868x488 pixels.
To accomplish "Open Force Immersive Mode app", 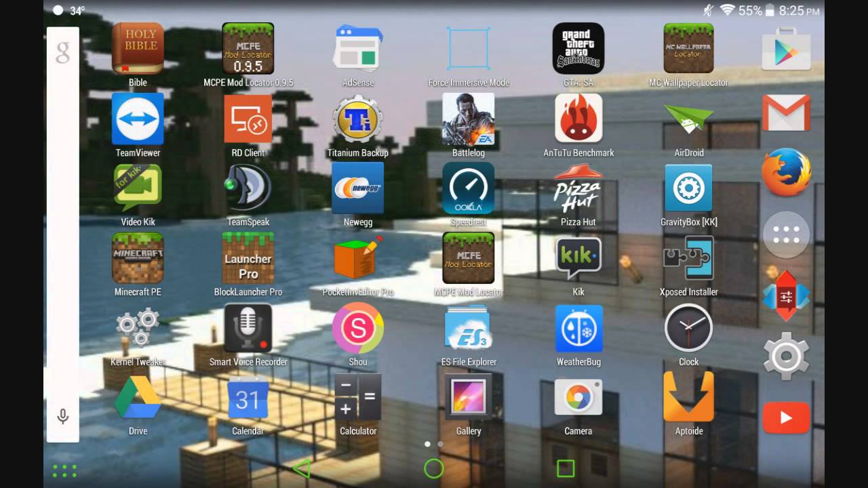I will [x=469, y=49].
